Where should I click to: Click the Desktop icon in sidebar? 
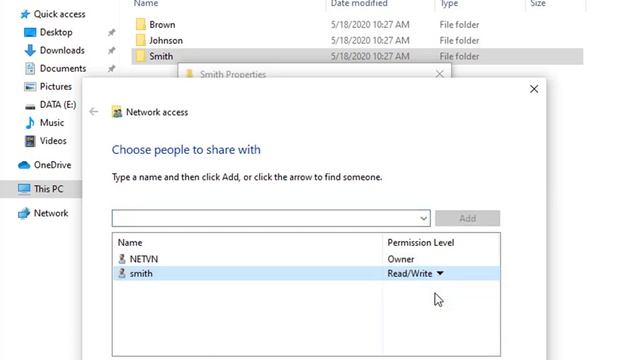[x=30, y=32]
